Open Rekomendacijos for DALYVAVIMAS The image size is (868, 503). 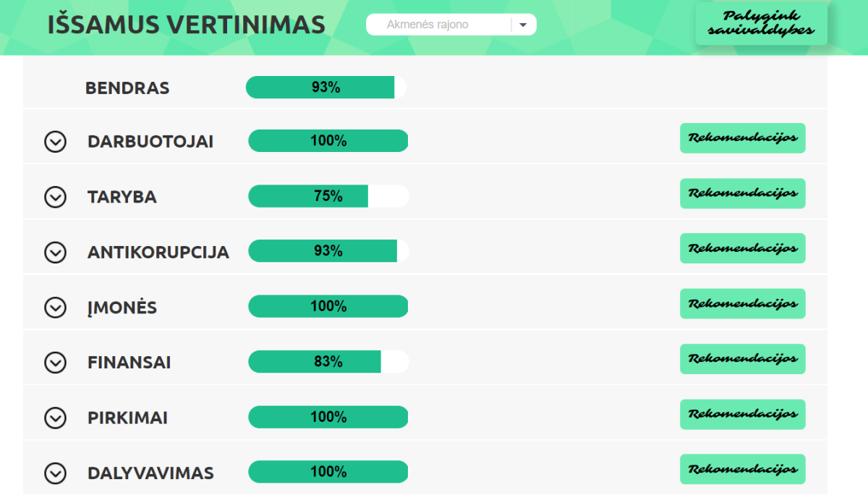[742, 469]
